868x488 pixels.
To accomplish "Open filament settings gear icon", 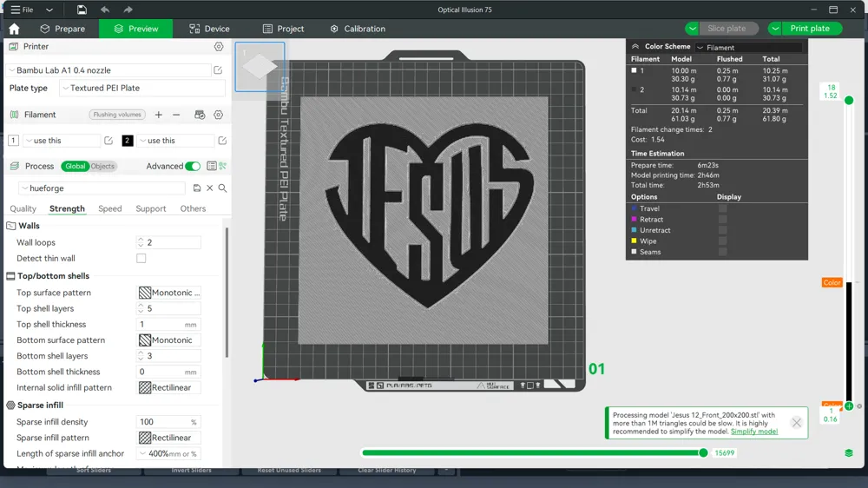I will coord(219,115).
